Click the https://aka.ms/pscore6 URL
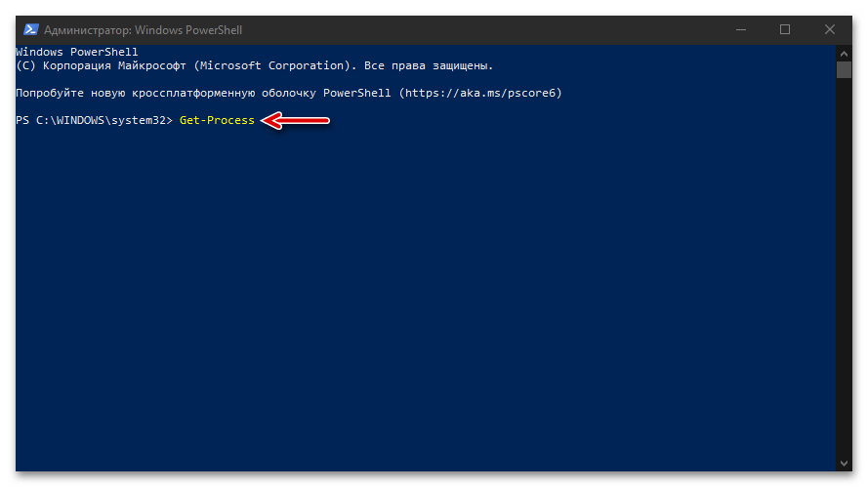This screenshot has height=487, width=868. (478, 93)
